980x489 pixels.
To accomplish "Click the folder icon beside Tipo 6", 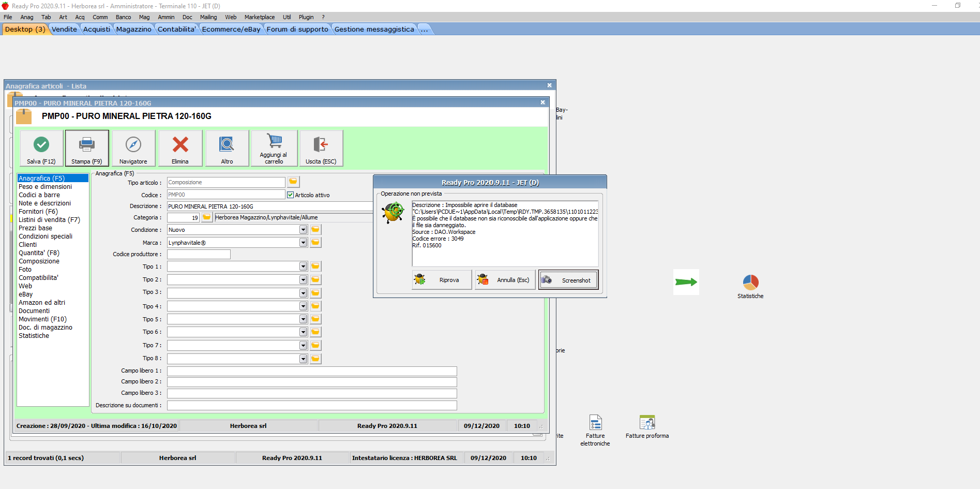I will [315, 332].
